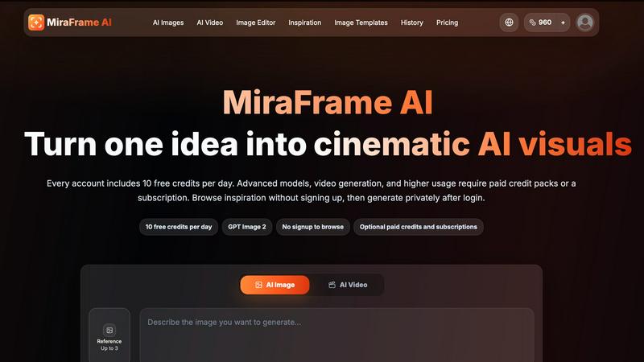The image size is (644, 362).
Task: Open the user profile avatar
Action: click(585, 23)
